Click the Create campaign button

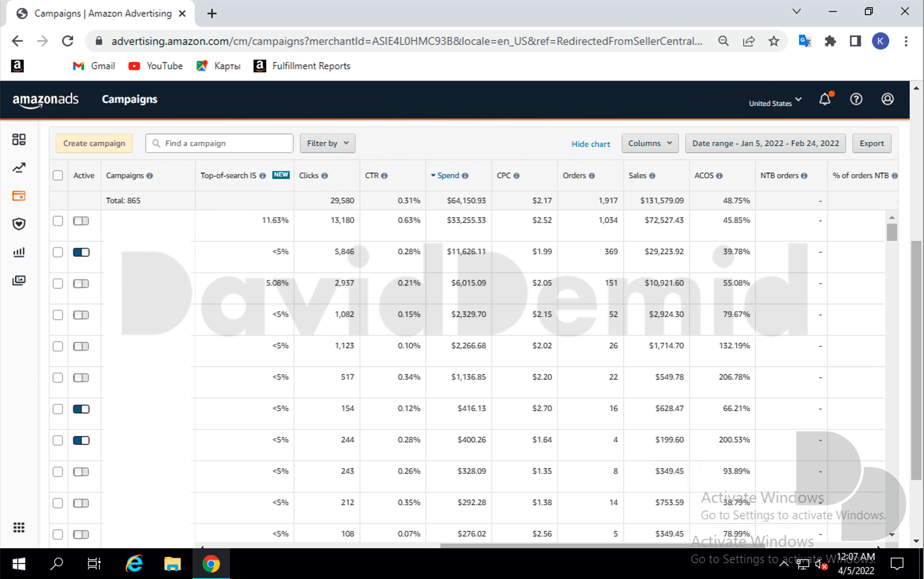pos(94,143)
